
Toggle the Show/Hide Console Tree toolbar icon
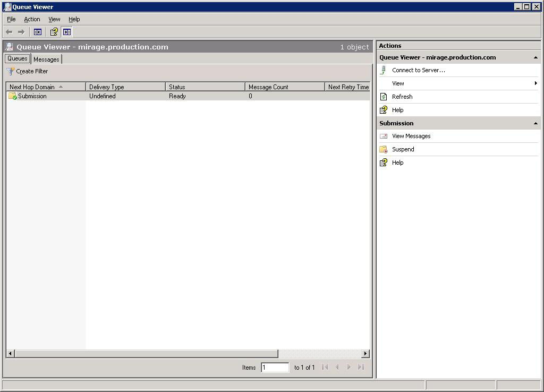pos(38,32)
